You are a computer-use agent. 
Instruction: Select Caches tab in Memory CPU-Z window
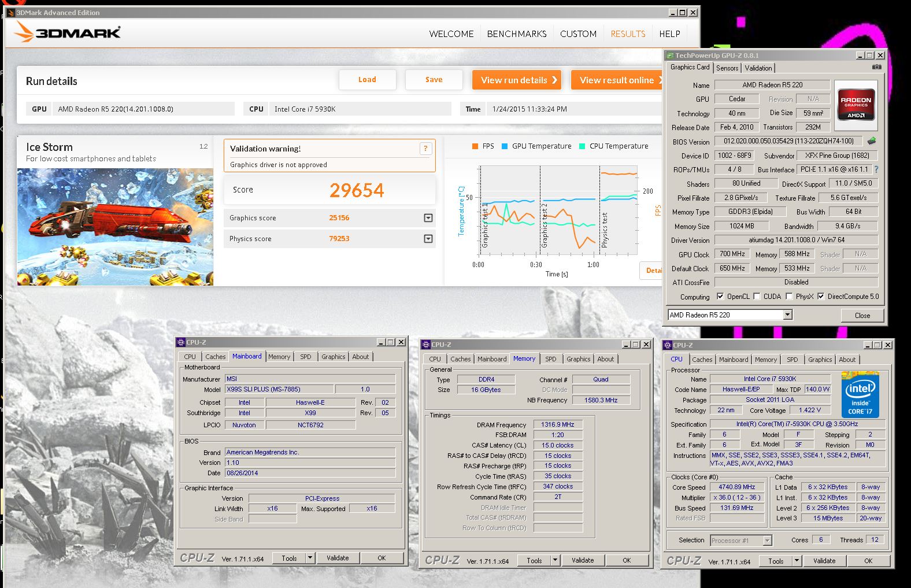point(461,359)
